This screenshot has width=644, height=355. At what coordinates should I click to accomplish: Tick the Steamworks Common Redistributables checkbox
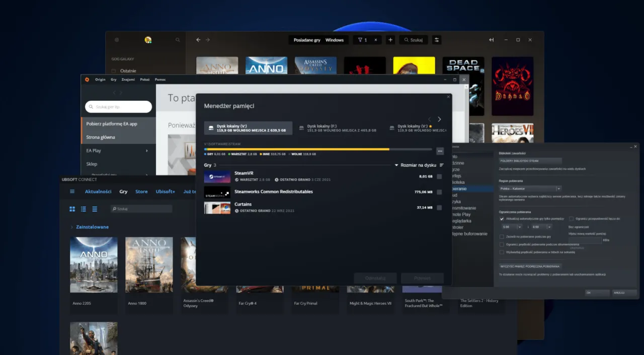pyautogui.click(x=440, y=192)
